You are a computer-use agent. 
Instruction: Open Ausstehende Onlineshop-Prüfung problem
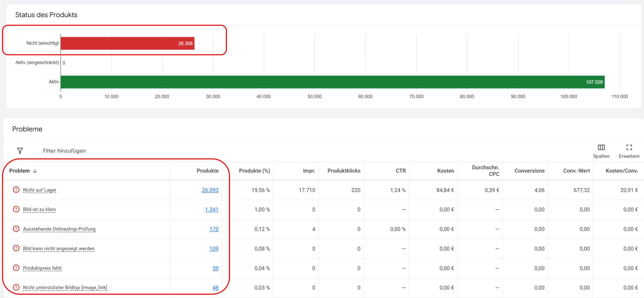coord(59,229)
